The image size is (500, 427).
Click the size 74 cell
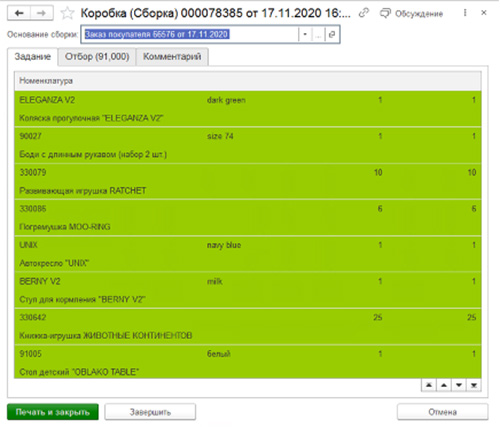(220, 136)
